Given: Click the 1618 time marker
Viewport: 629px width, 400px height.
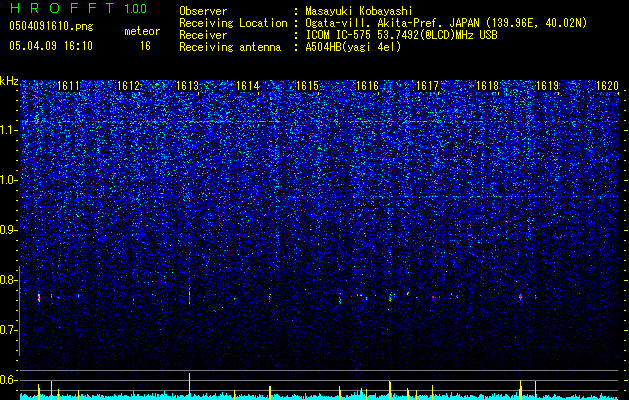Looking at the screenshot, I should pos(487,86).
